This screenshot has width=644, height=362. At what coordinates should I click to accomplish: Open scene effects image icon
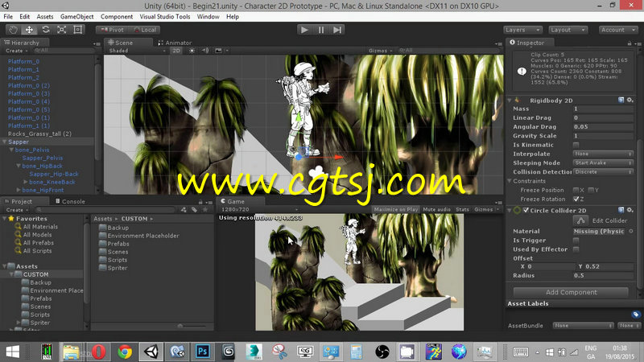pos(218,51)
